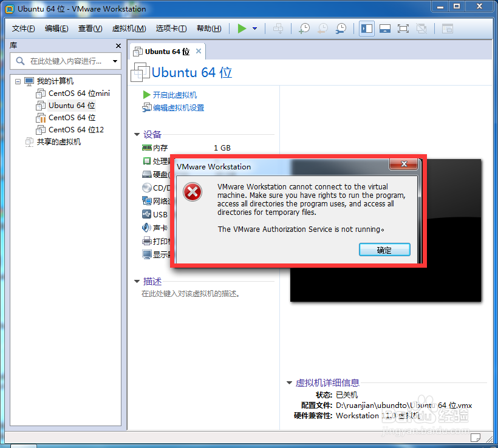Select CentOS 64 位mini in library
498x448 pixels.
79,93
